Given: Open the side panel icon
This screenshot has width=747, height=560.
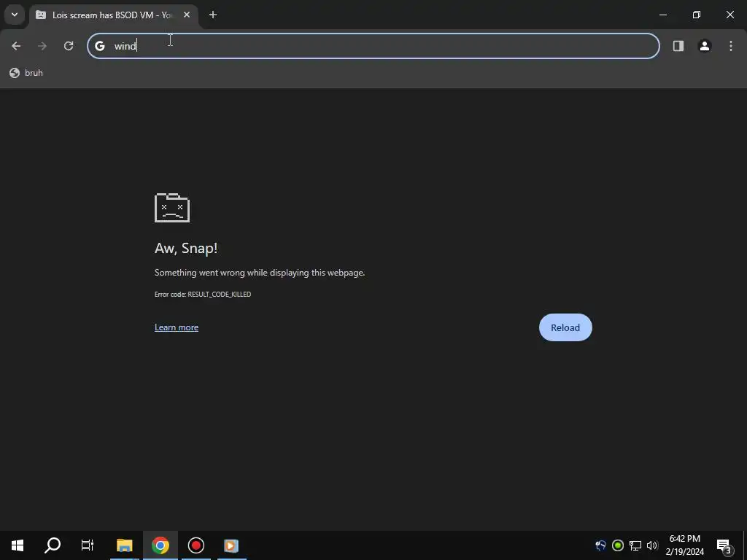Looking at the screenshot, I should click(x=678, y=46).
